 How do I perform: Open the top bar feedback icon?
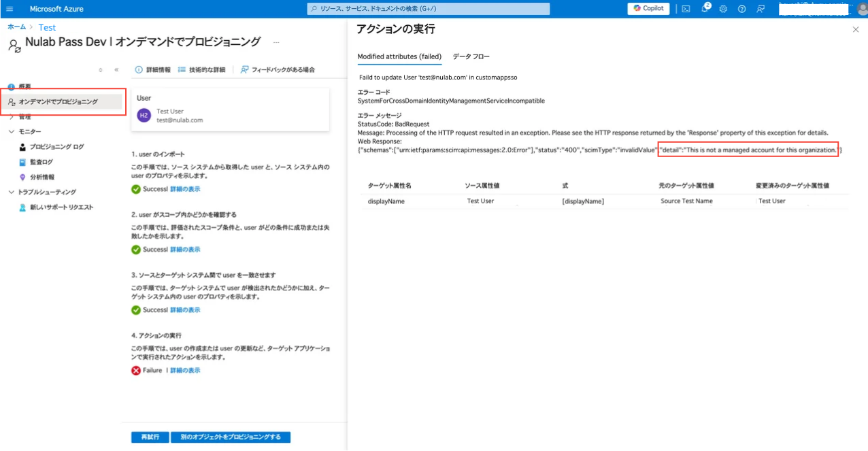coord(761,9)
